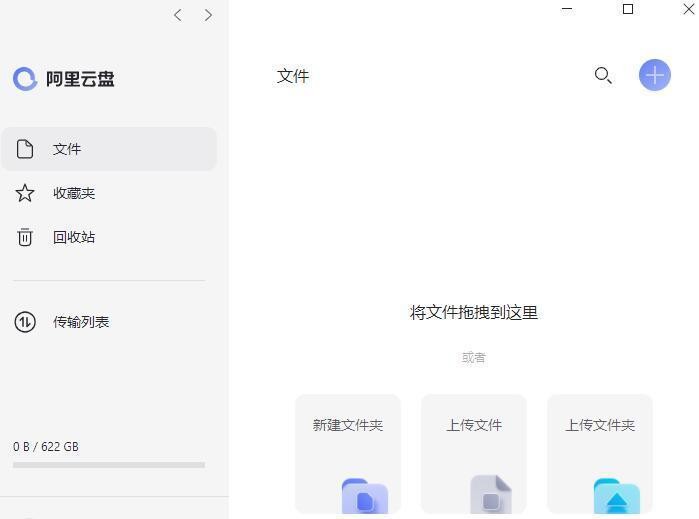Click the transfer arrows icon beside 传输列表
The height and width of the screenshot is (519, 699).
25,322
